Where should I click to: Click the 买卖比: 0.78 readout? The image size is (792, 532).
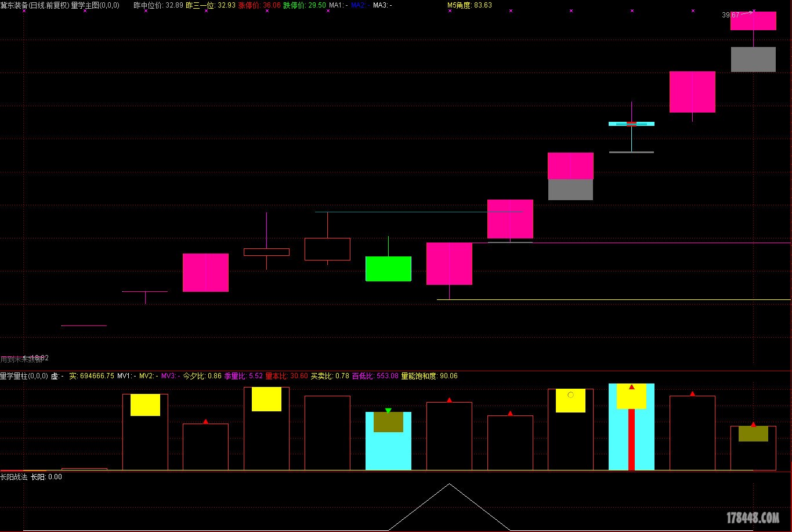(330, 376)
